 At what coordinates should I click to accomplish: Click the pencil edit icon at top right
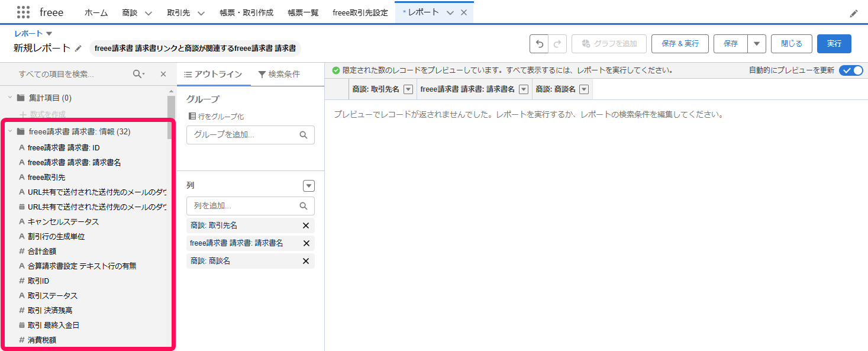854,13
